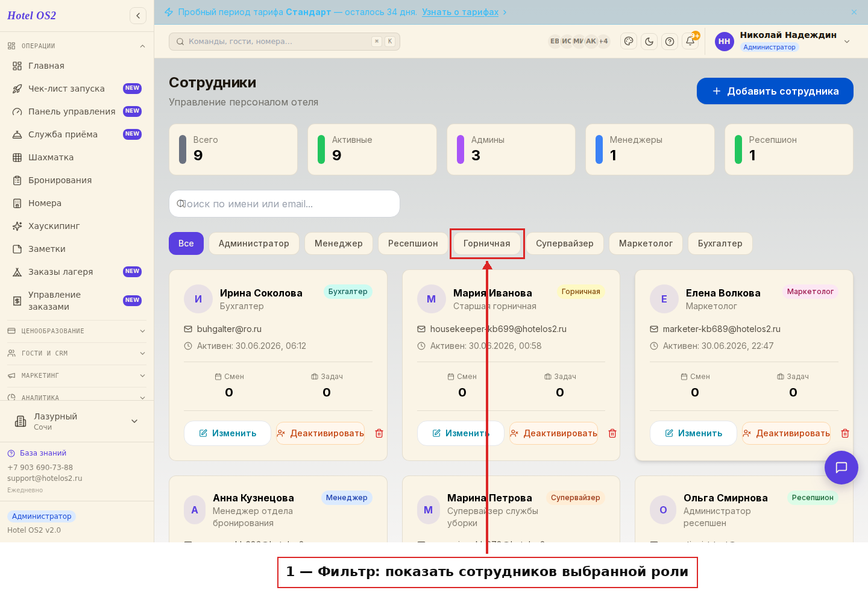Expand the ЦЕНООБРАЗОВАНИЕ section
The image size is (868, 602).
point(77,331)
